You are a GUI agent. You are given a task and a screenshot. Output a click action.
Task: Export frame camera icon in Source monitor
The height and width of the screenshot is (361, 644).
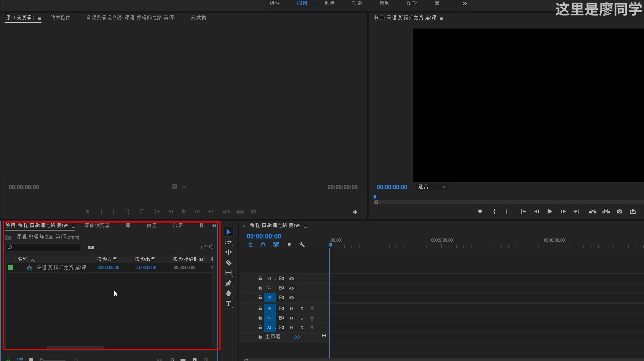[254, 212]
